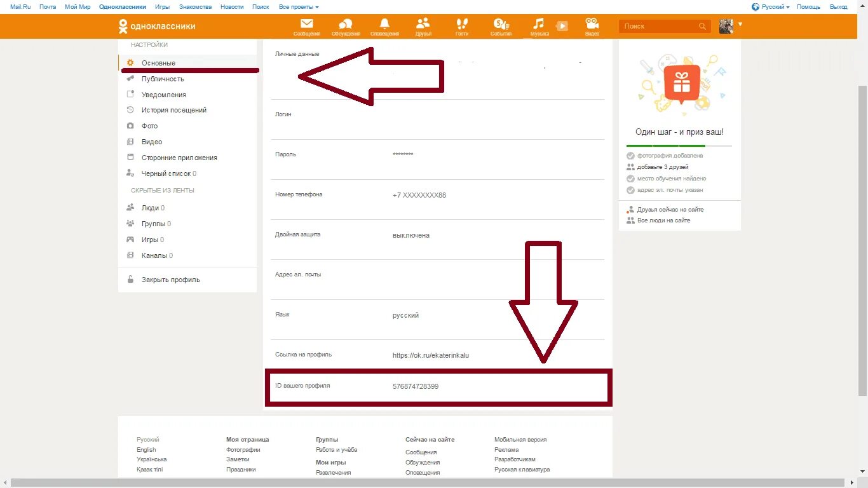The width and height of the screenshot is (868, 488).
Task: Open Mail.Ru link in top bar
Action: click(x=20, y=6)
